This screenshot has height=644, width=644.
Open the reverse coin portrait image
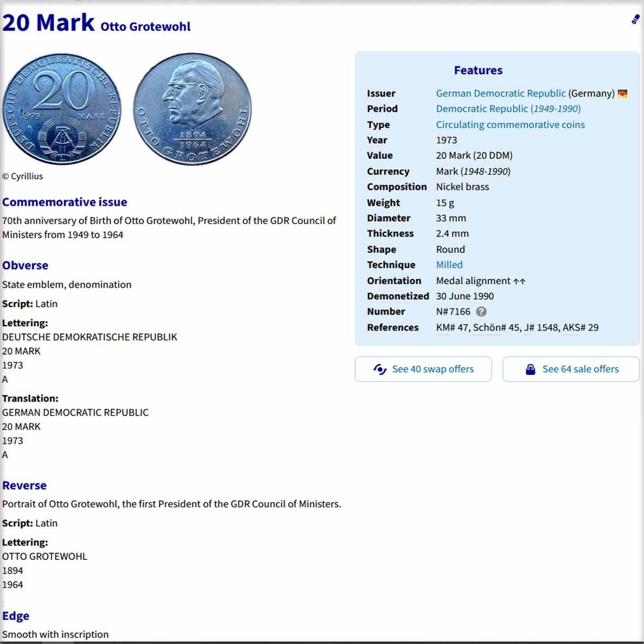pos(193,109)
